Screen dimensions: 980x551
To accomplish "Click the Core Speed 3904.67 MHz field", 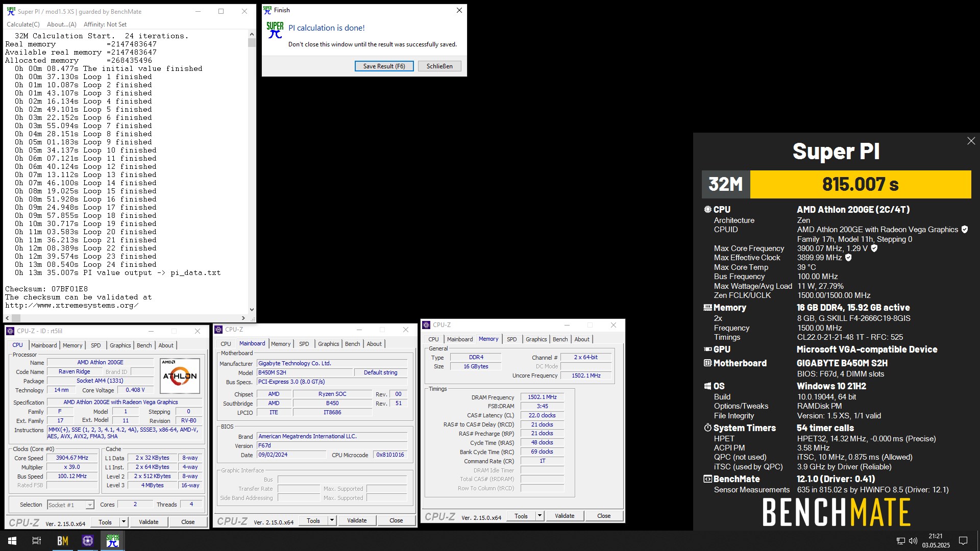I will (72, 458).
